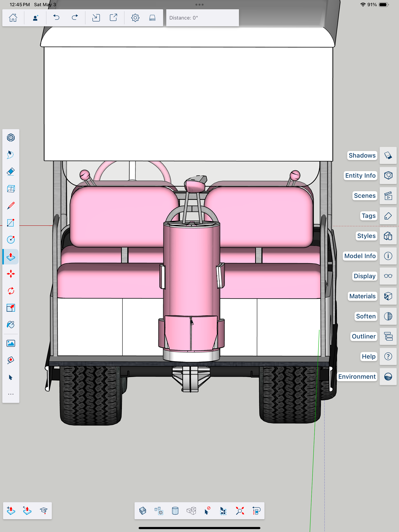Expand the Outliner panel
Viewport: 399px width, 532px height.
(388, 336)
